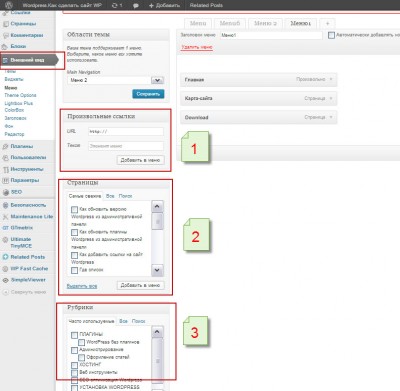Open the comments bubble icon in top bar
Screen dimensions: 400x391
pyautogui.click(x=136, y=6)
